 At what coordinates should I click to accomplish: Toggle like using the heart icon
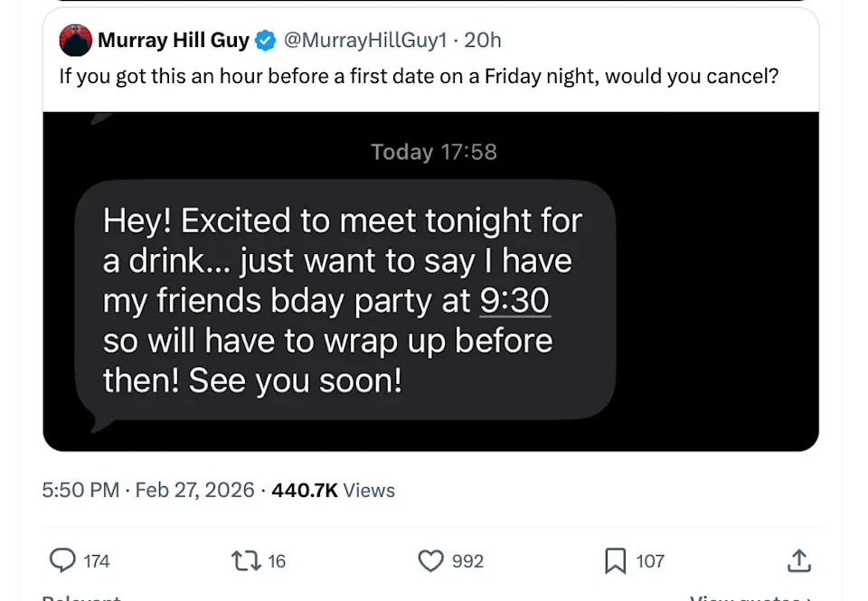coord(429,559)
